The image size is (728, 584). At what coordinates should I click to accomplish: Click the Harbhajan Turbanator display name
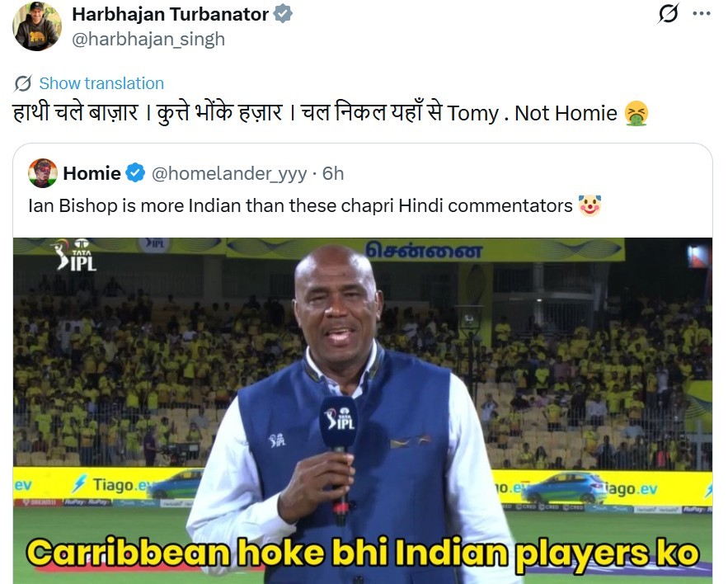tap(170, 14)
